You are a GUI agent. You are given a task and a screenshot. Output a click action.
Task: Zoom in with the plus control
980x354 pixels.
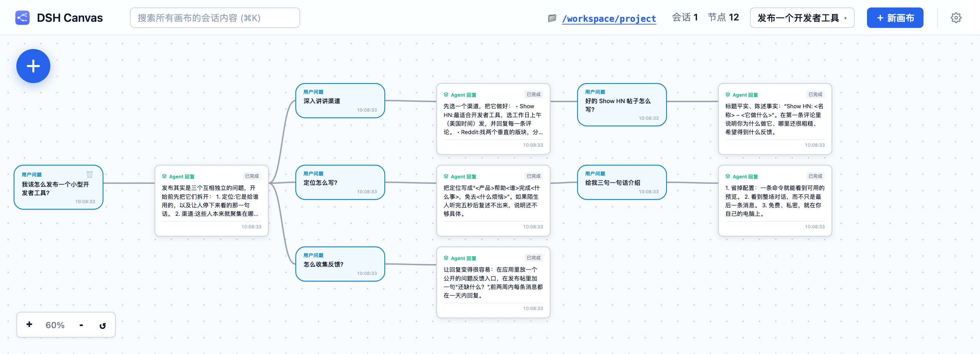pos(29,324)
